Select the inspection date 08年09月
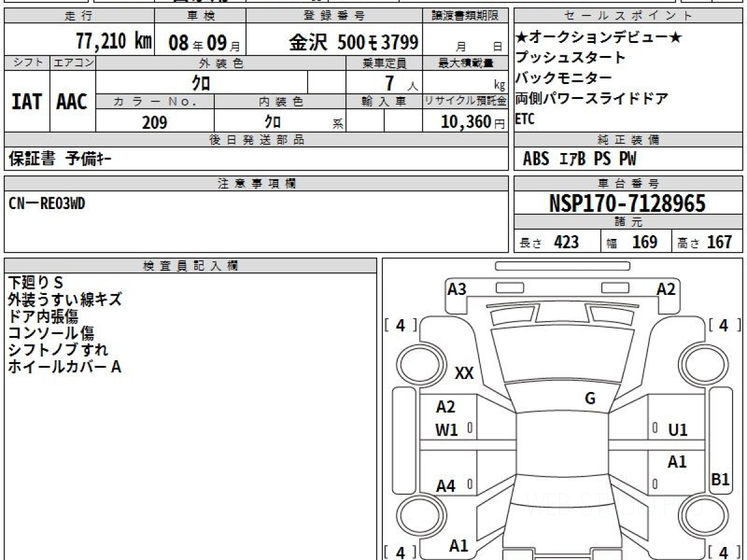The image size is (747, 560). (x=204, y=43)
